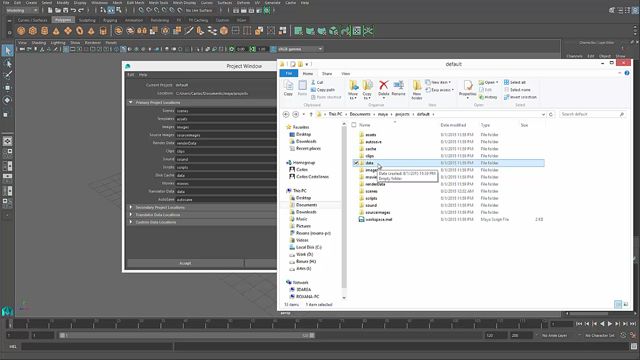Image resolution: width=640 pixels, height=360 pixels.
Task: Click the address bar refresh icon
Action: coord(551,114)
